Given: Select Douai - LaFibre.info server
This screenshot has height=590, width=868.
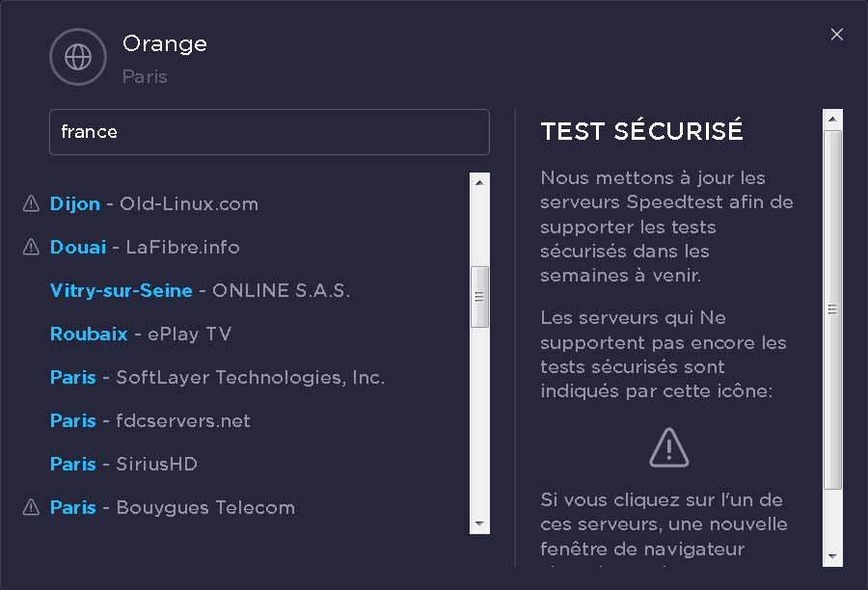Looking at the screenshot, I should point(145,247).
